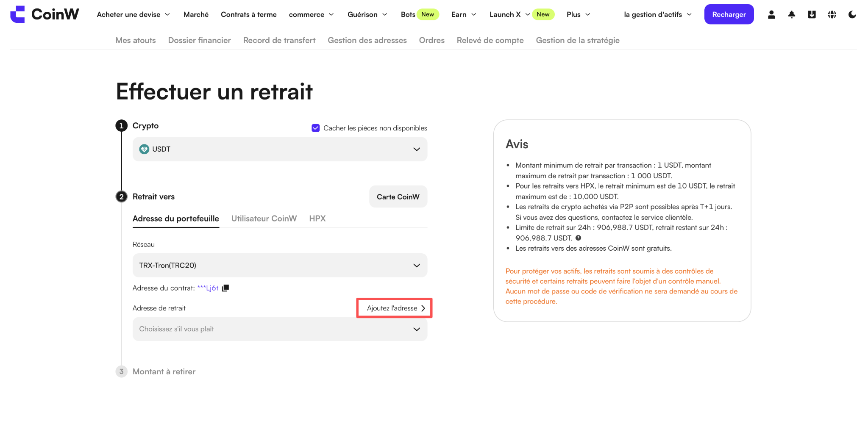Screen dimensions: 868x426
Task: Click the Effectuer un retrait heading
Action: (214, 91)
